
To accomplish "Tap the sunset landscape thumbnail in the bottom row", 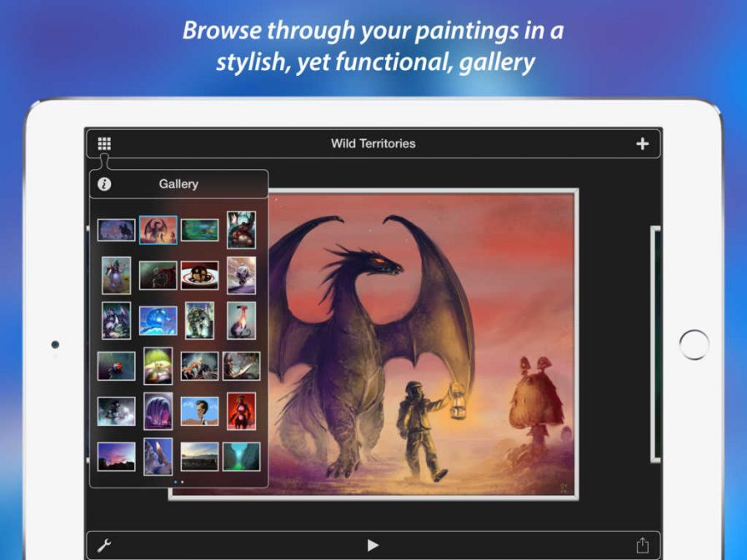I will 115,457.
